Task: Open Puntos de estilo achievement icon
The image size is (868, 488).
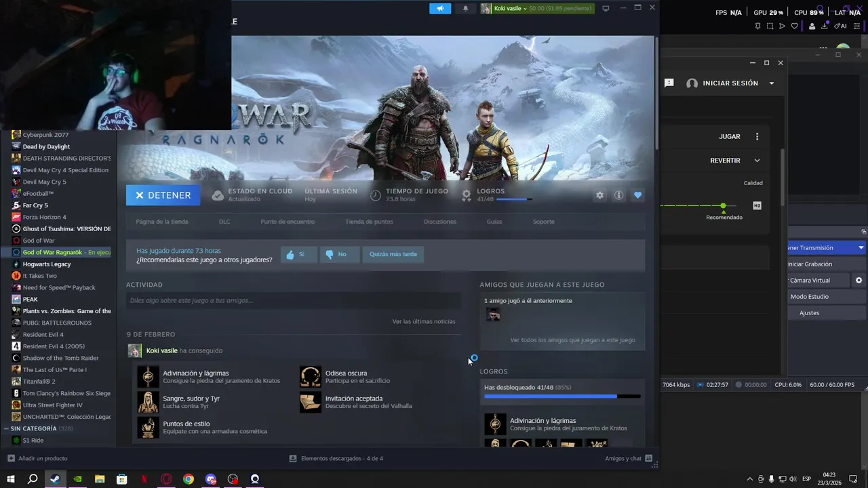Action: pos(148,427)
